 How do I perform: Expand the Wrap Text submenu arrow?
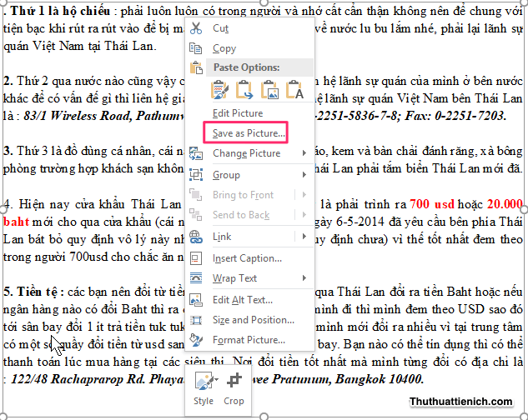point(304,278)
